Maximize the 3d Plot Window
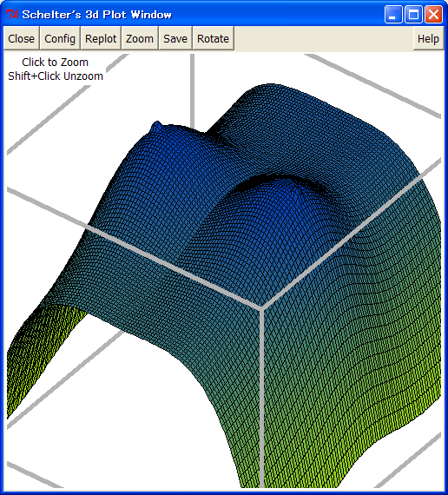This screenshot has height=495, width=448. [413, 15]
